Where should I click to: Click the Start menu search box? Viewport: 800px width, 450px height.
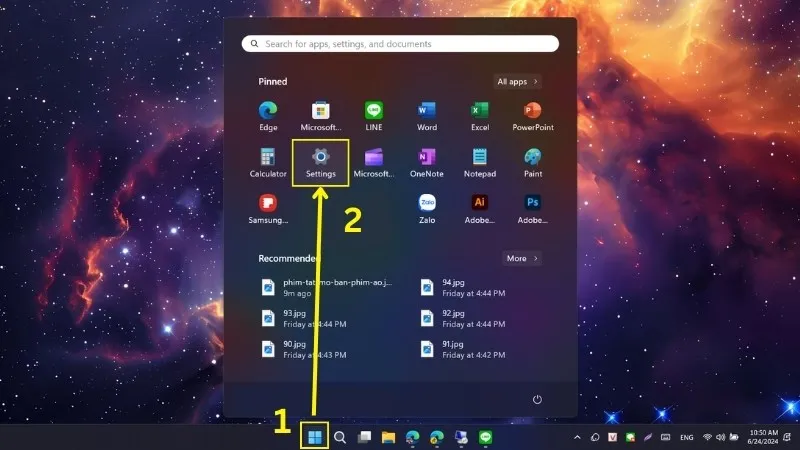pyautogui.click(x=400, y=44)
